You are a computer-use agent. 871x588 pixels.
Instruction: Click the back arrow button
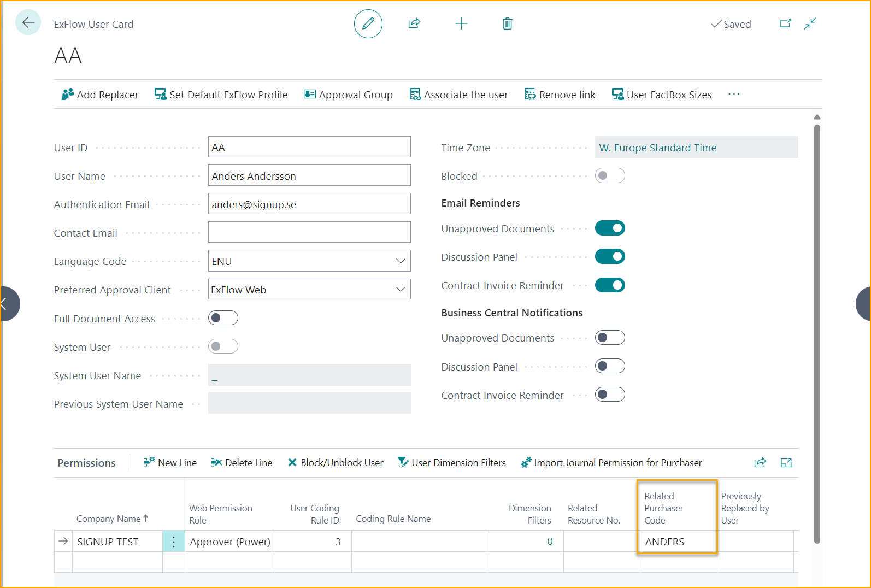click(28, 23)
